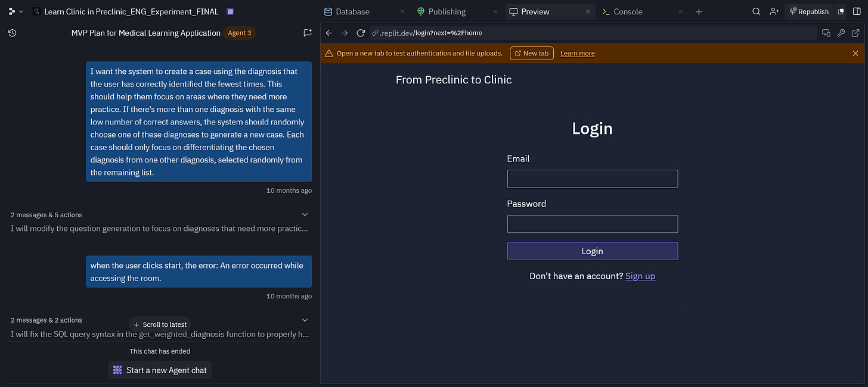Expand the '2 messages & 2 actions' group
This screenshot has width=868, height=387.
point(305,320)
